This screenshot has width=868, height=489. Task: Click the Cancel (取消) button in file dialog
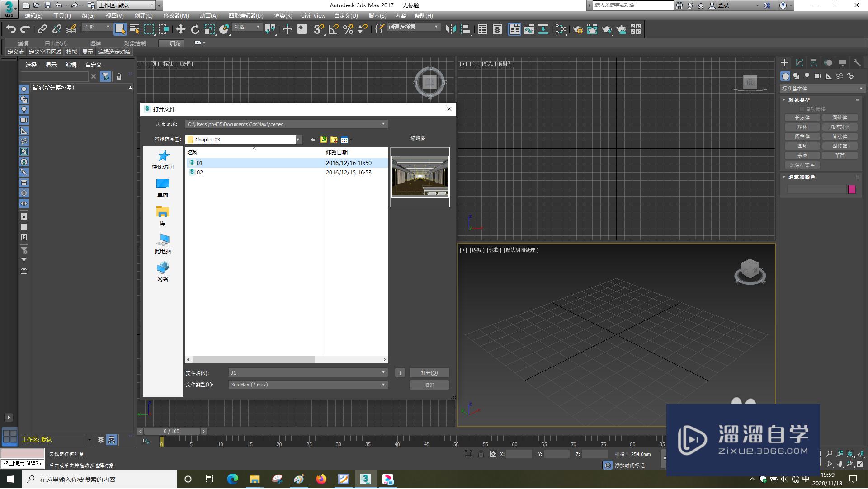429,386
